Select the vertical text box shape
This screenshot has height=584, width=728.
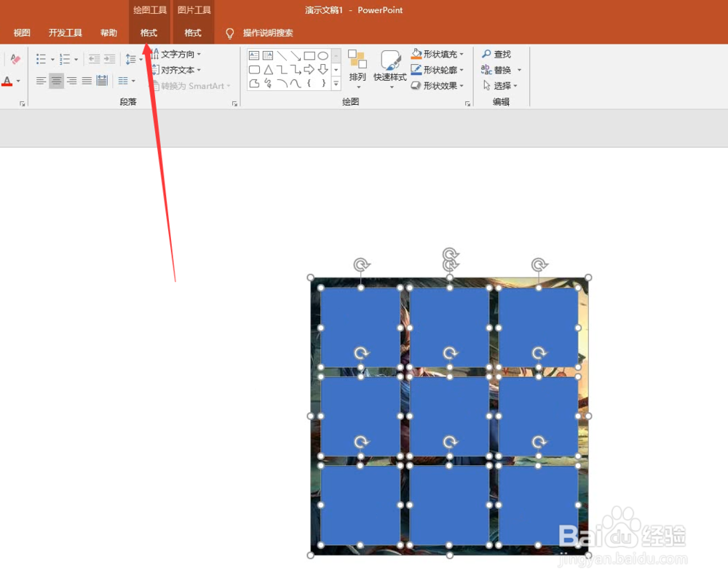pos(268,56)
